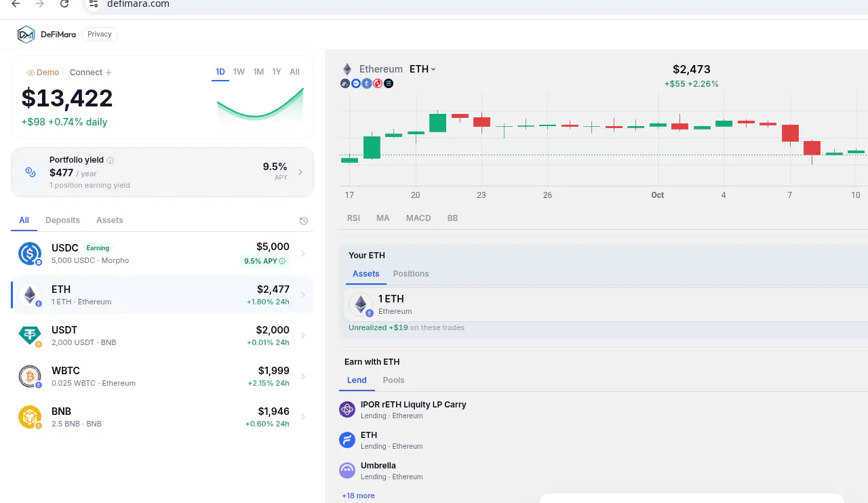The width and height of the screenshot is (868, 503).
Task: Toggle the BB chart indicator
Action: click(x=452, y=218)
